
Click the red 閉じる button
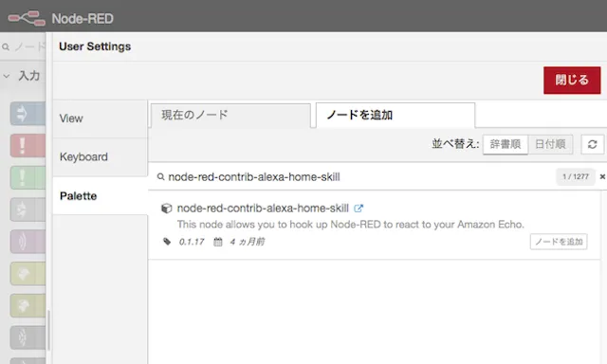pyautogui.click(x=572, y=80)
